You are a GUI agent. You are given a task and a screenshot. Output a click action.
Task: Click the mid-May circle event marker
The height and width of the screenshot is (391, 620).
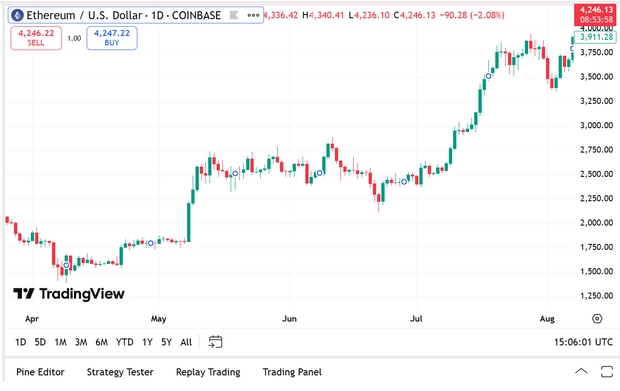click(x=235, y=173)
